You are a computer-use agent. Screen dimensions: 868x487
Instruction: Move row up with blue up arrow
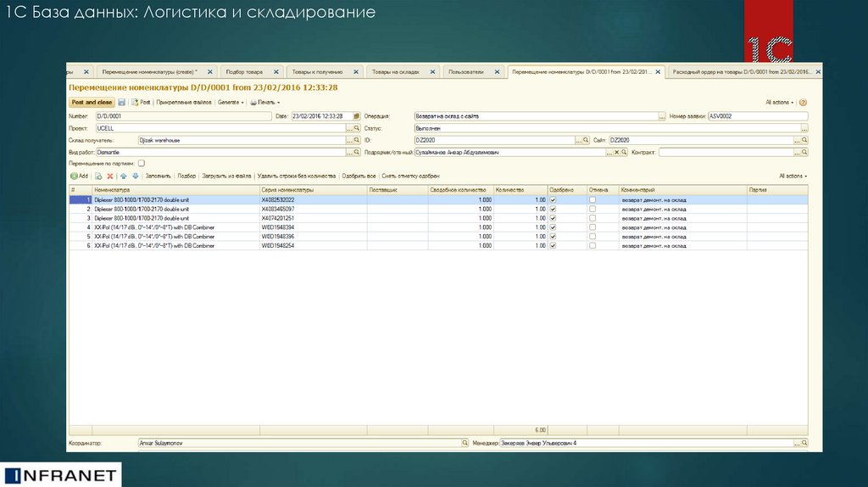[123, 176]
